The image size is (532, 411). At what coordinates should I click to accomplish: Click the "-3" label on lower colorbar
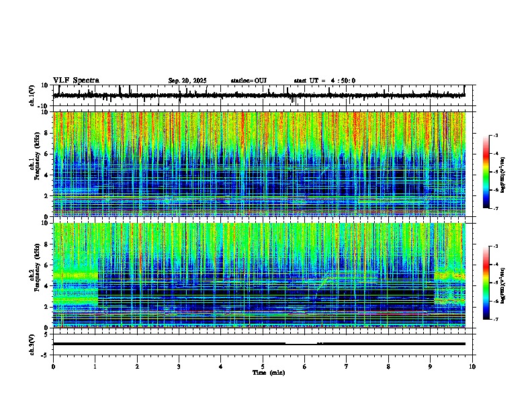(496, 246)
